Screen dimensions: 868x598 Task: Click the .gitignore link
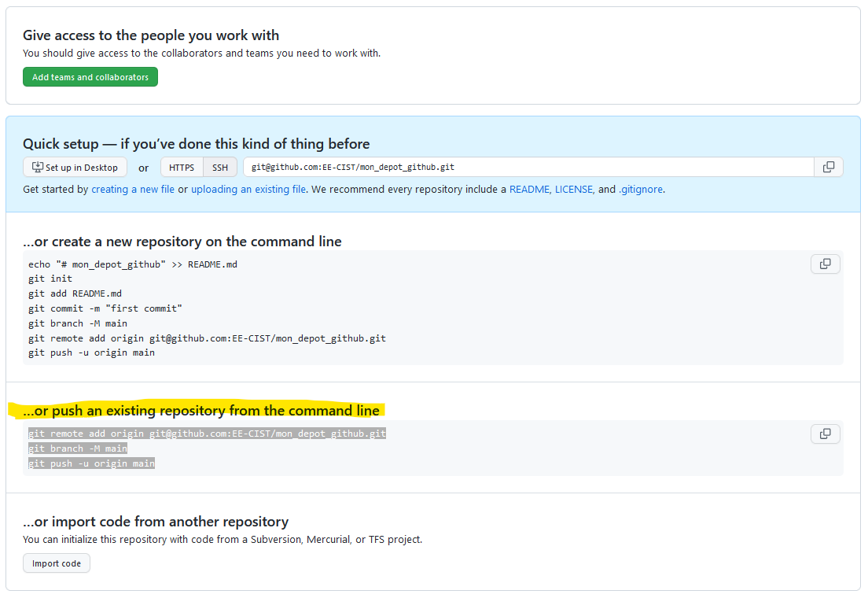click(x=641, y=189)
